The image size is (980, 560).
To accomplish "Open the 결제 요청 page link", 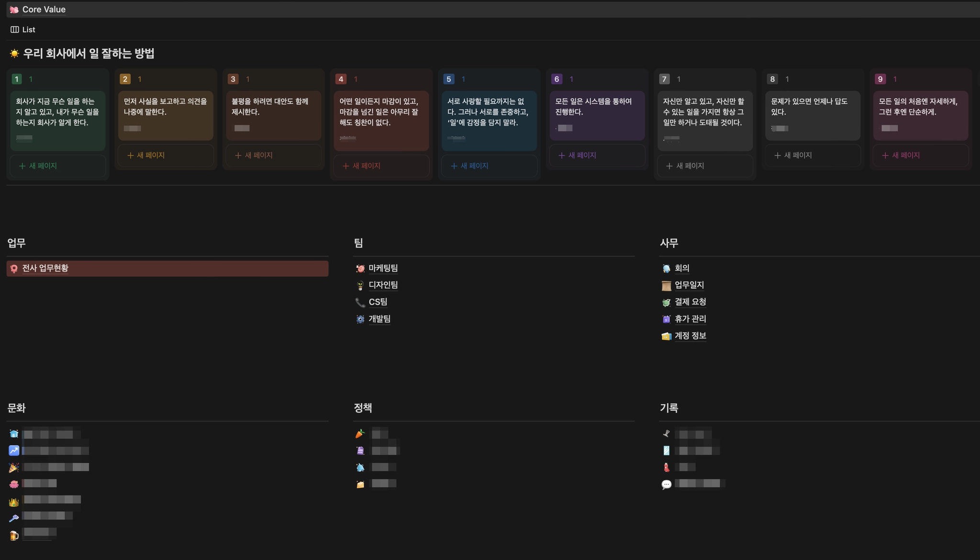I will pyautogui.click(x=690, y=302).
